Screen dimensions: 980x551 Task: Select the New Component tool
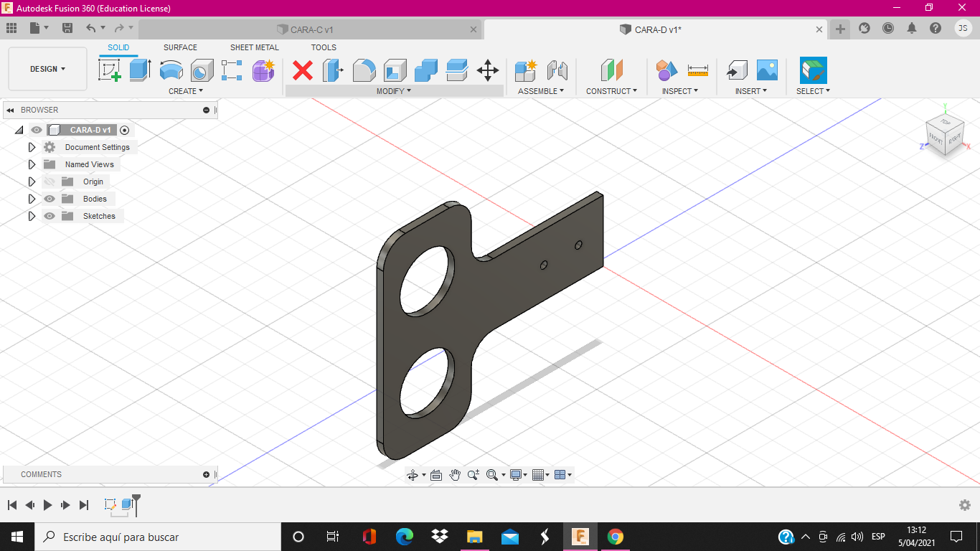(526, 70)
